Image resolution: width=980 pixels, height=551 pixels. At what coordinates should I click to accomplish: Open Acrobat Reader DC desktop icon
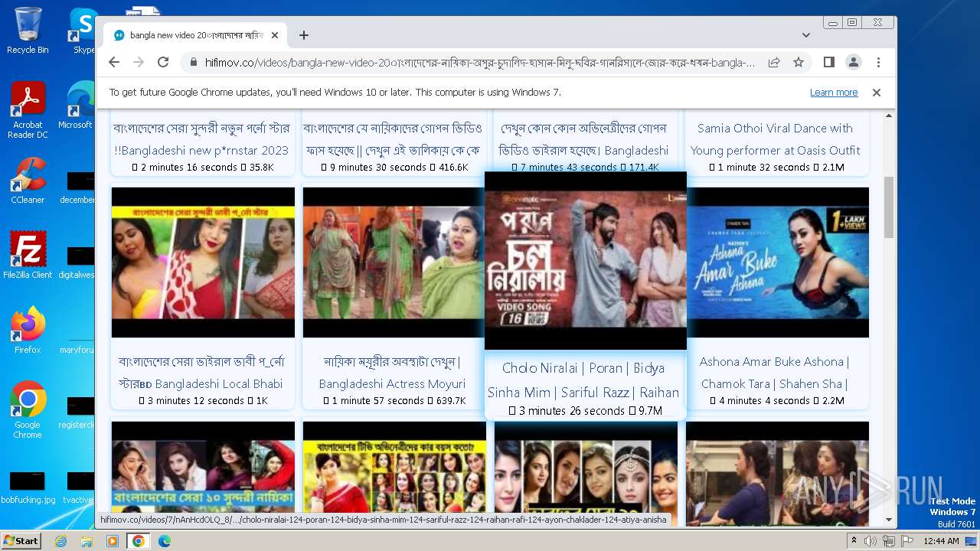tap(28, 110)
